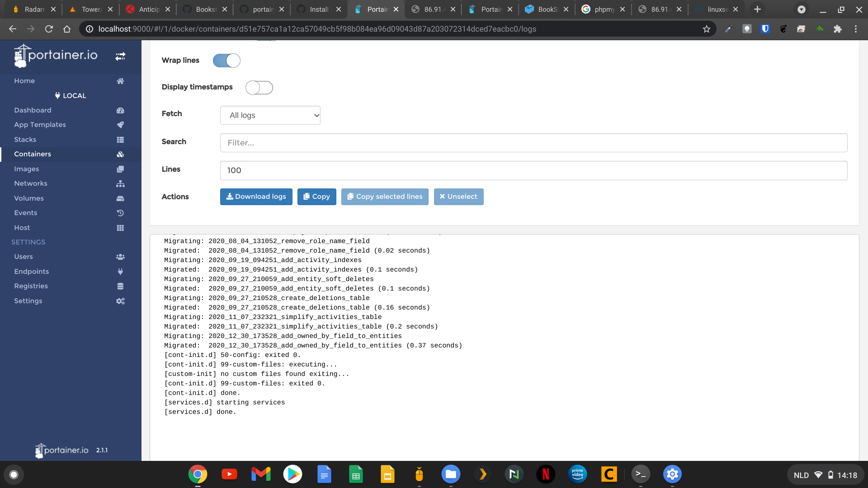This screenshot has width=868, height=488.
Task: Switch to the phpmy browser tab
Action: (x=604, y=9)
